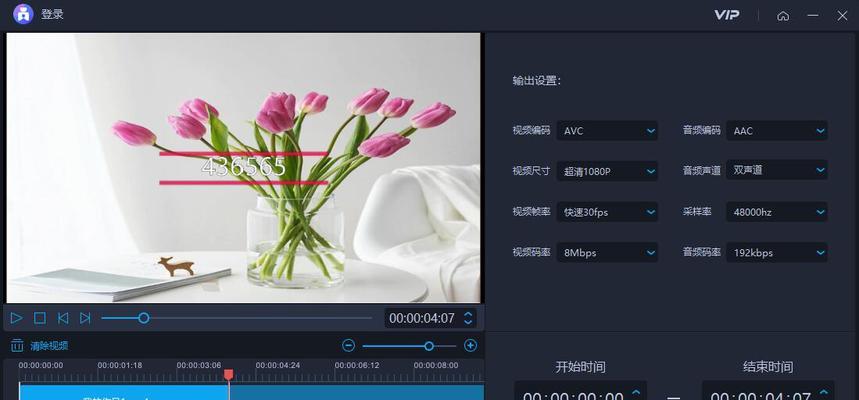This screenshot has height=400, width=859.
Task: Click the video preview image
Action: tap(243, 168)
